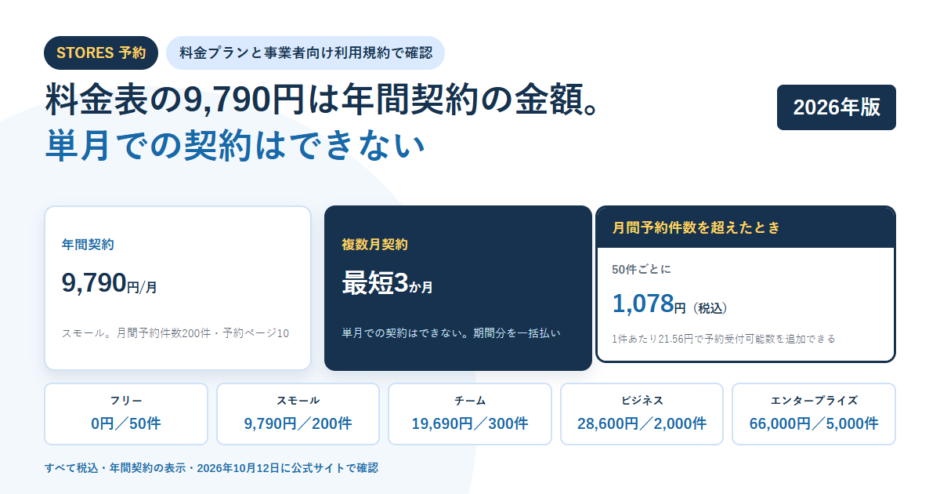Open the ビジネス plan card
The width and height of the screenshot is (940, 494).
pyautogui.click(x=642, y=414)
